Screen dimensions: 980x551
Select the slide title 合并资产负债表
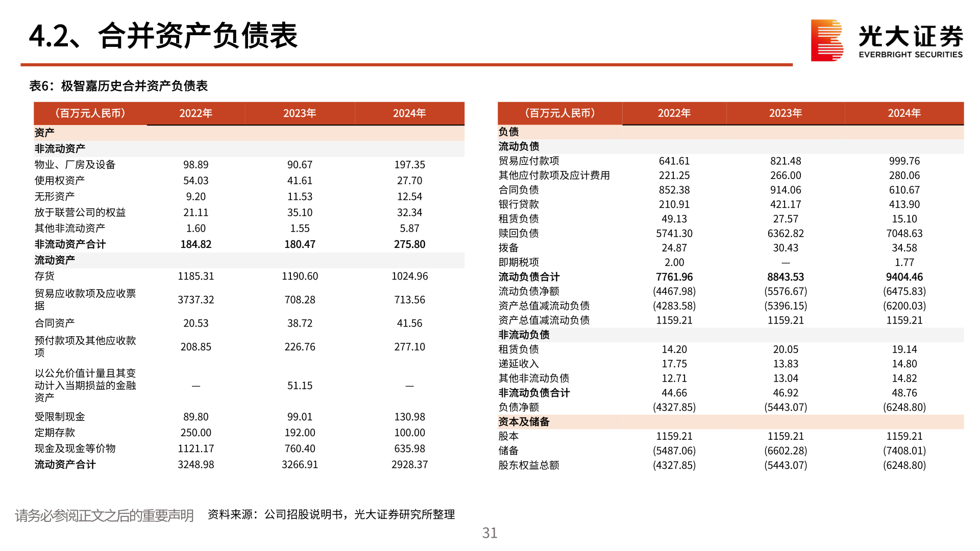[x=198, y=36]
